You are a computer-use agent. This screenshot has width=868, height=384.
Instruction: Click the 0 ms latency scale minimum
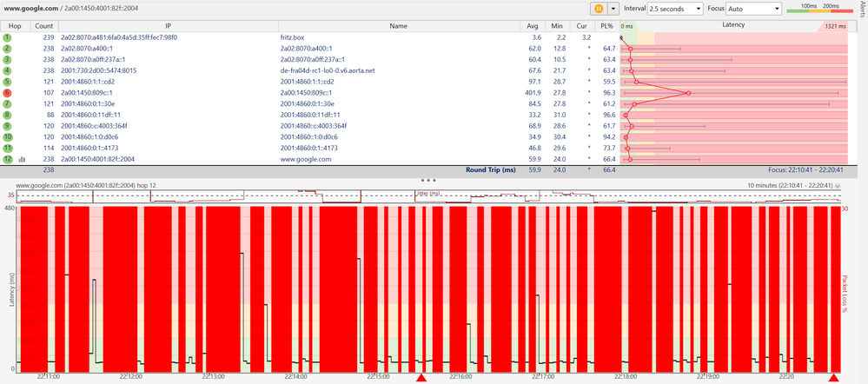[x=626, y=26]
